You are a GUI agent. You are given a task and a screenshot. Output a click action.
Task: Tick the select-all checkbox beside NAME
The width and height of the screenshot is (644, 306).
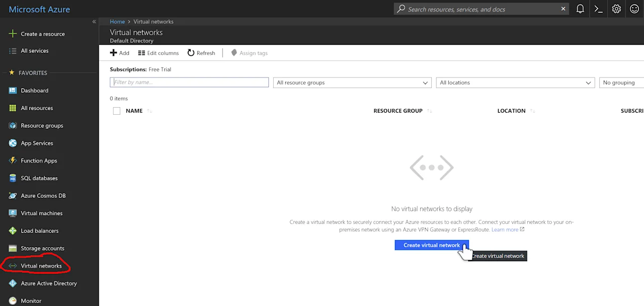point(117,111)
